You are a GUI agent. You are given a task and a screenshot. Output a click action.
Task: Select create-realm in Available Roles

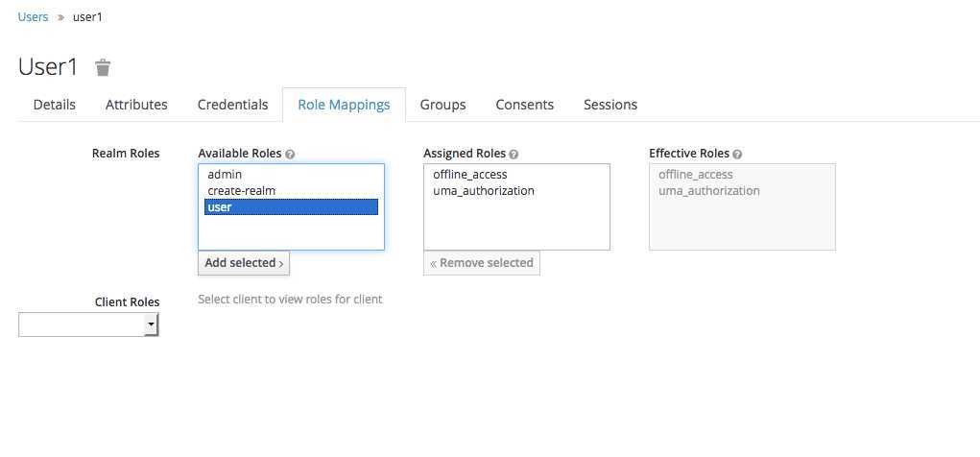(241, 191)
